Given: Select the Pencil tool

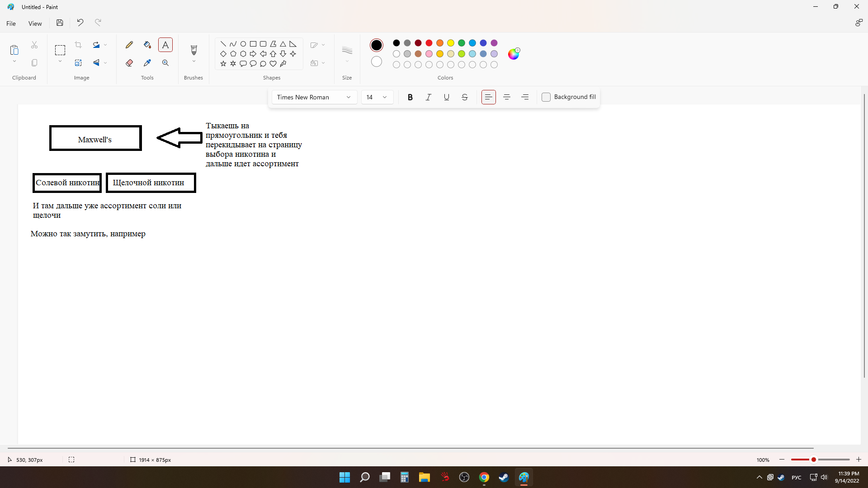Looking at the screenshot, I should (129, 45).
